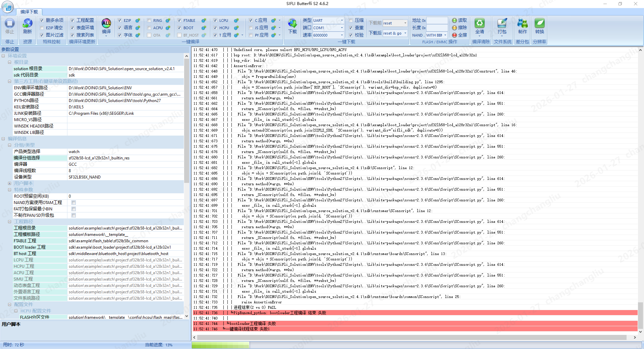Click the gear icon next to EZIP

[138, 20]
